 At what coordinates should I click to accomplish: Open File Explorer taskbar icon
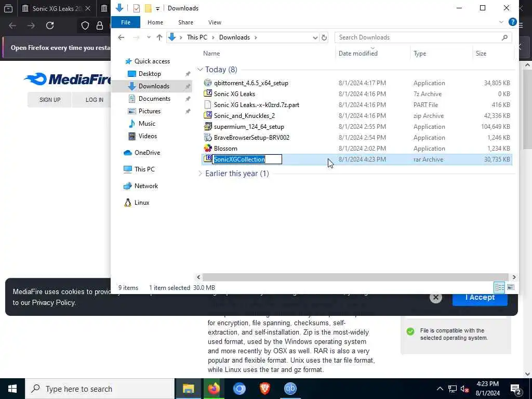tap(188, 389)
